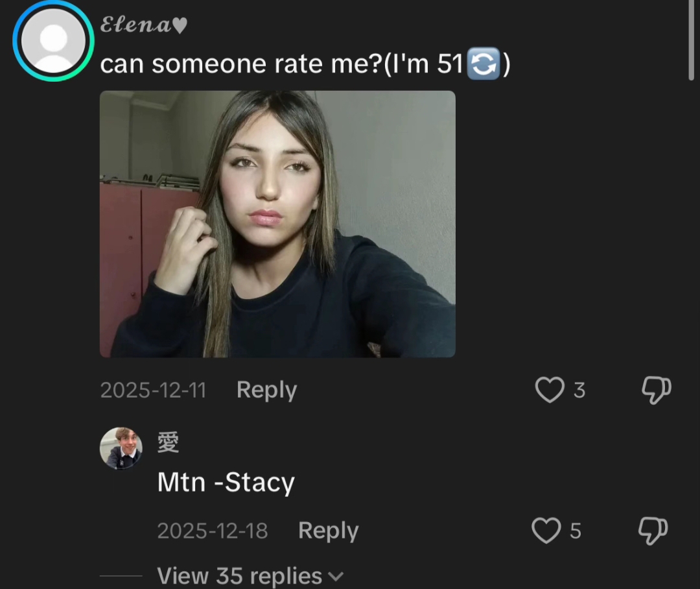This screenshot has width=700, height=589.
Task: Select the "Mtn -Stacy" reply text
Action: [x=226, y=483]
